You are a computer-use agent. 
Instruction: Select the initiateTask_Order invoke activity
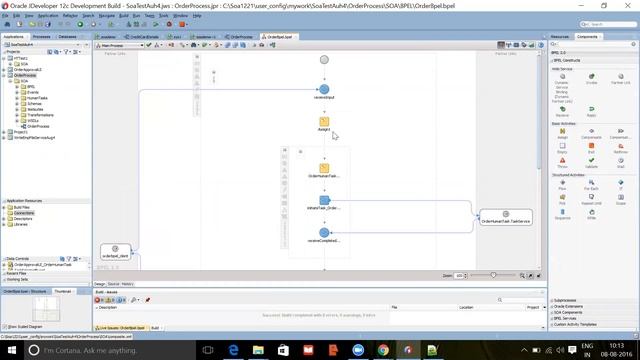(324, 200)
